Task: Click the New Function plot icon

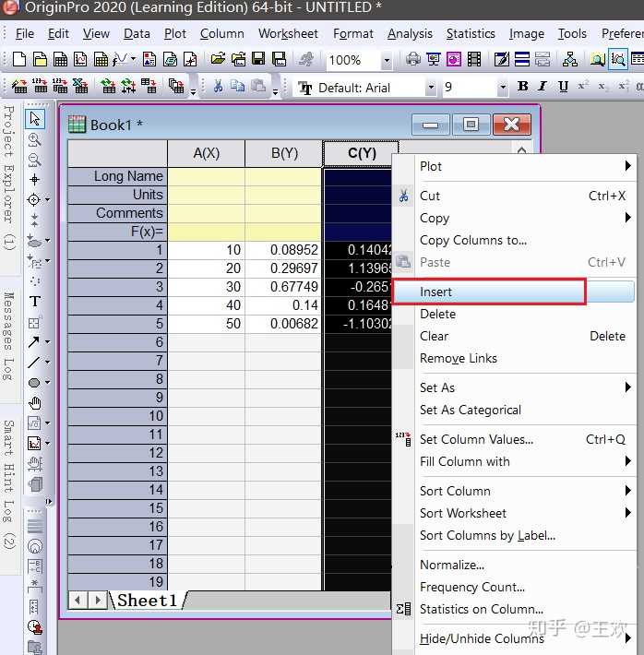Action: tap(120, 60)
